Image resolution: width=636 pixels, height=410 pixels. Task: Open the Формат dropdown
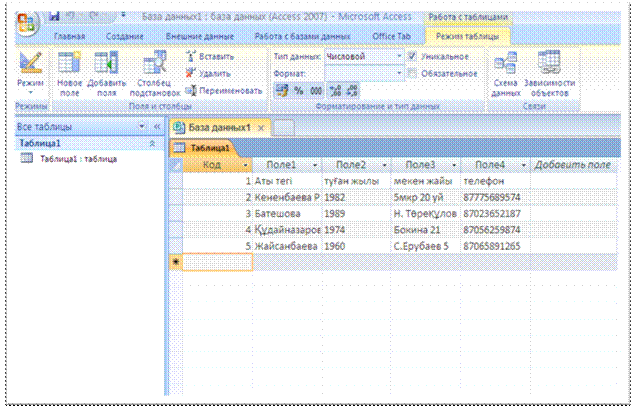click(x=397, y=73)
